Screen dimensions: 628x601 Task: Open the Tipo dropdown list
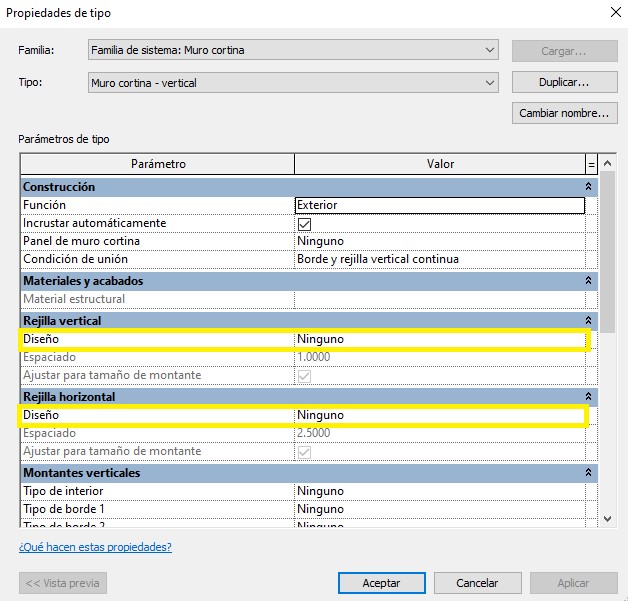point(489,83)
